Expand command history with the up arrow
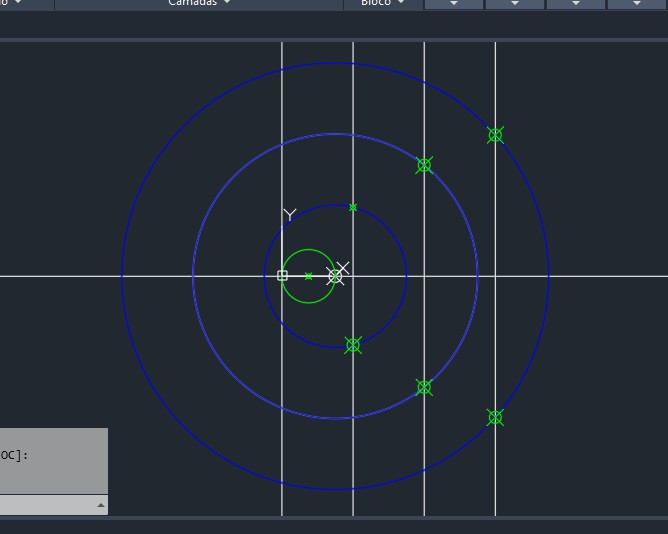 pos(101,505)
